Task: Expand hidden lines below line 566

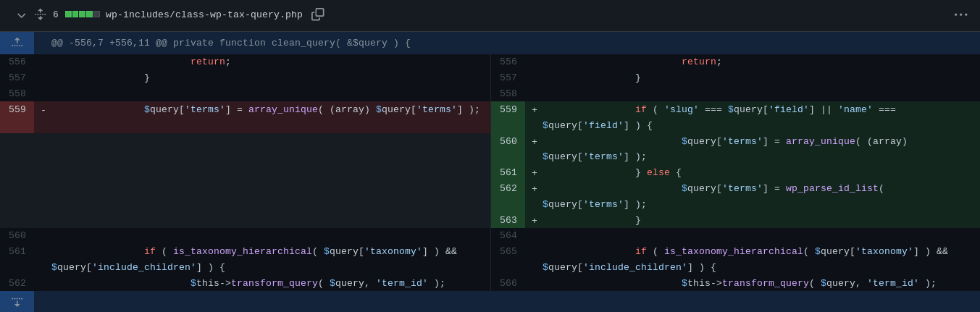Action: click(17, 302)
